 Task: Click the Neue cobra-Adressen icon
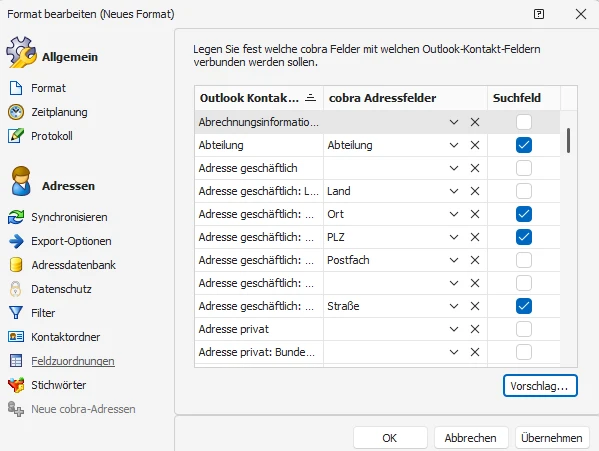16,409
